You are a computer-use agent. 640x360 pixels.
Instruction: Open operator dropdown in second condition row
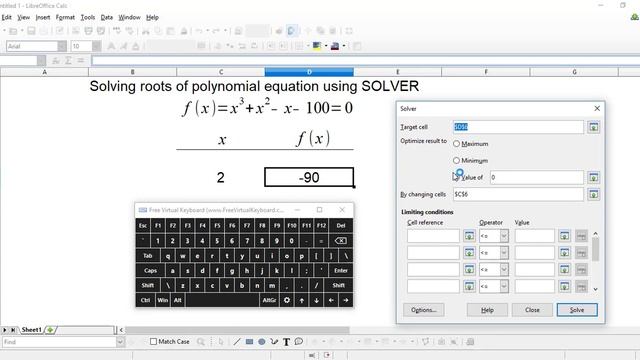point(504,253)
